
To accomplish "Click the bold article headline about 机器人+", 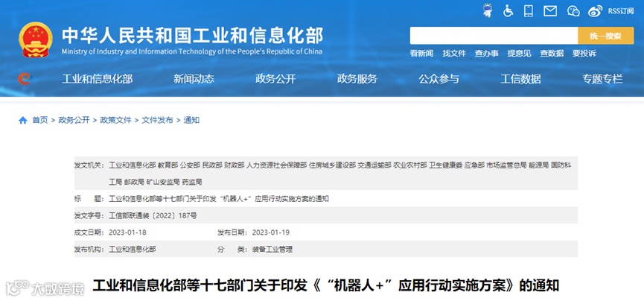I will [x=325, y=285].
